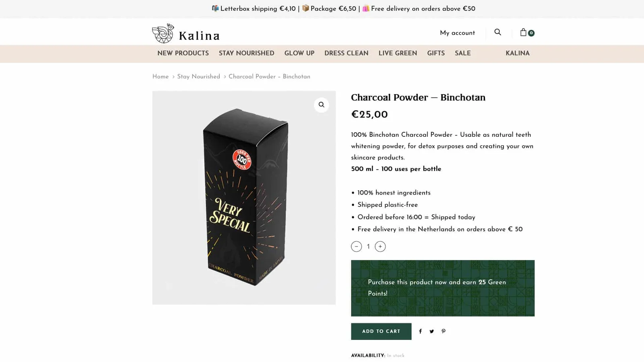This screenshot has height=362, width=644.
Task: Open the Sale menu item
Action: tap(462, 53)
